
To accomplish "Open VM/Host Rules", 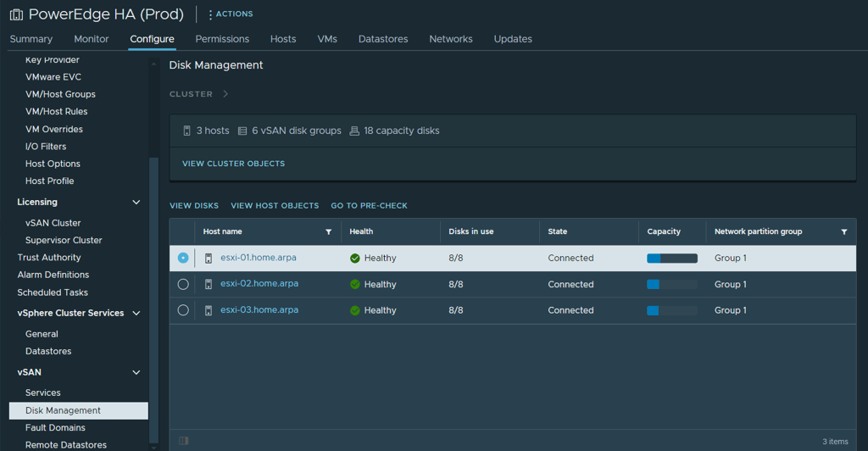I will (x=57, y=111).
